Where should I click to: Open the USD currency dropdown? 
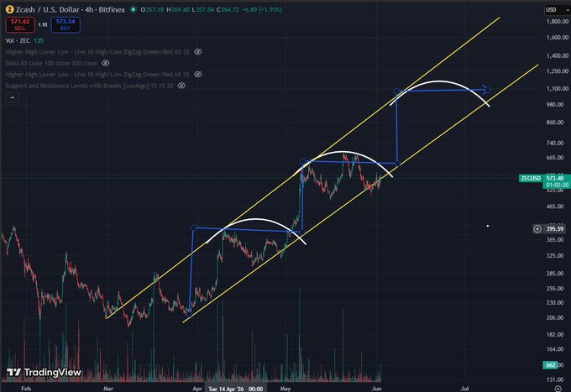pyautogui.click(x=557, y=9)
